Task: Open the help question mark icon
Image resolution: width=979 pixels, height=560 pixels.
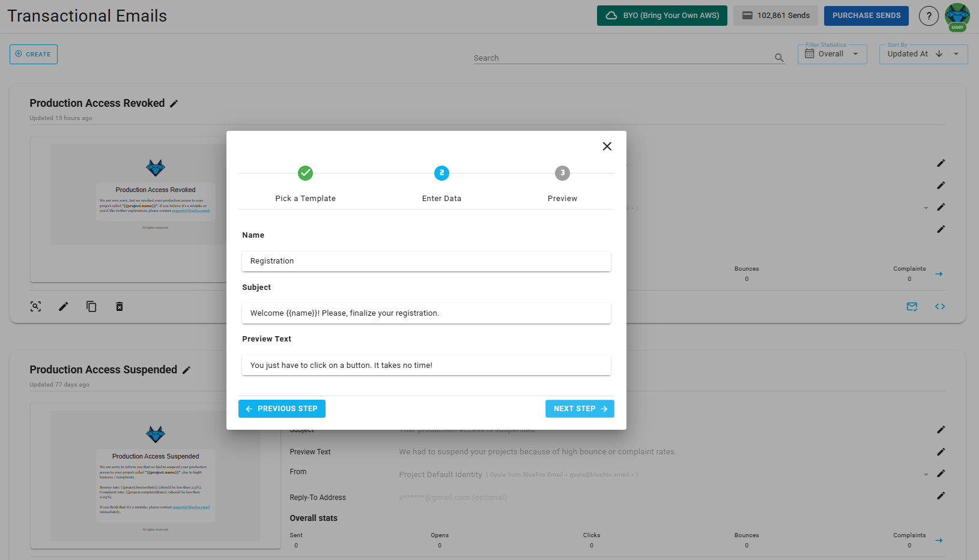Action: [929, 16]
